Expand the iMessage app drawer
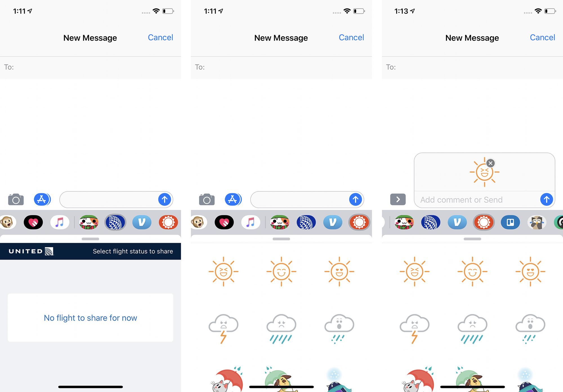The height and width of the screenshot is (392, 563). 397,199
